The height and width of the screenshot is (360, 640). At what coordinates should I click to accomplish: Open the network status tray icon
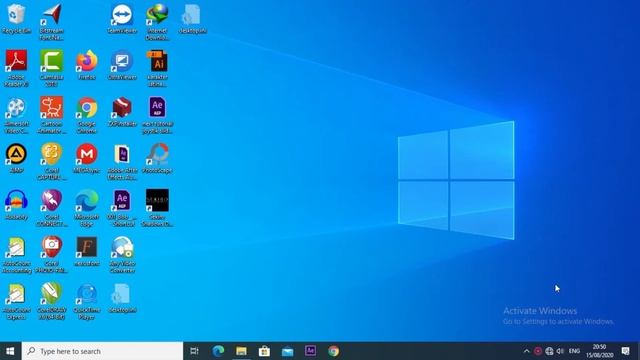(549, 351)
